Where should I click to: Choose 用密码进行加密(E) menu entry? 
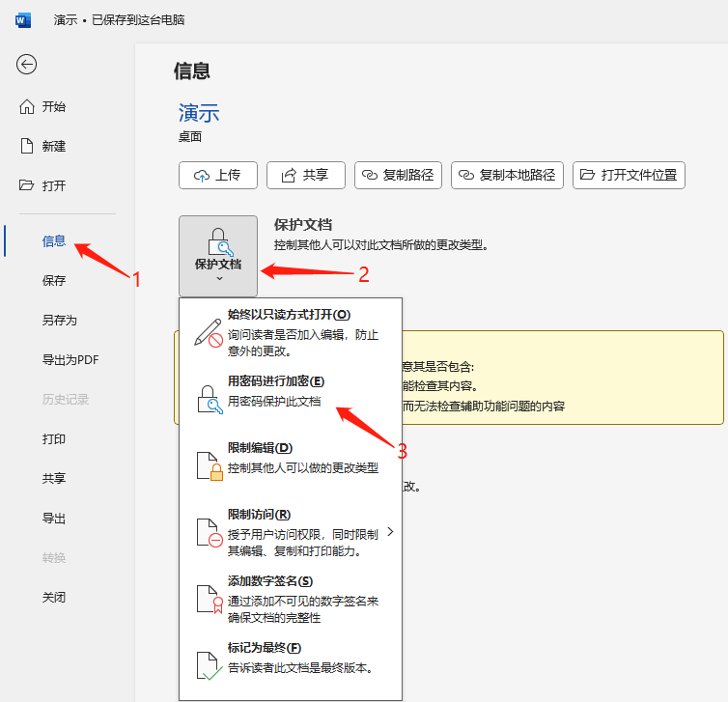[x=291, y=399]
